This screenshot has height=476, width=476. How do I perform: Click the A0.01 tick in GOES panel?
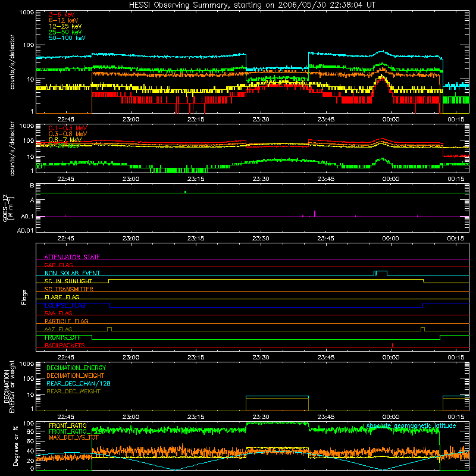pos(25,230)
